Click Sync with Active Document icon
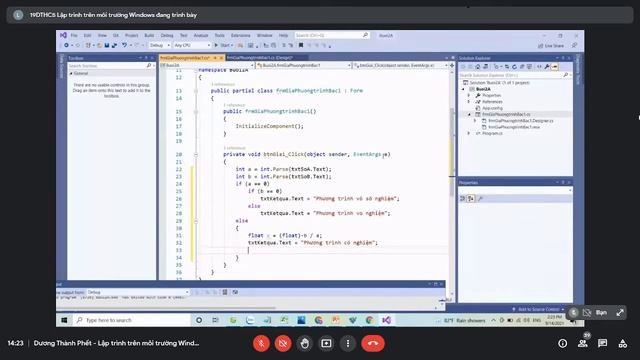This screenshot has height=360, width=640. pos(507,67)
